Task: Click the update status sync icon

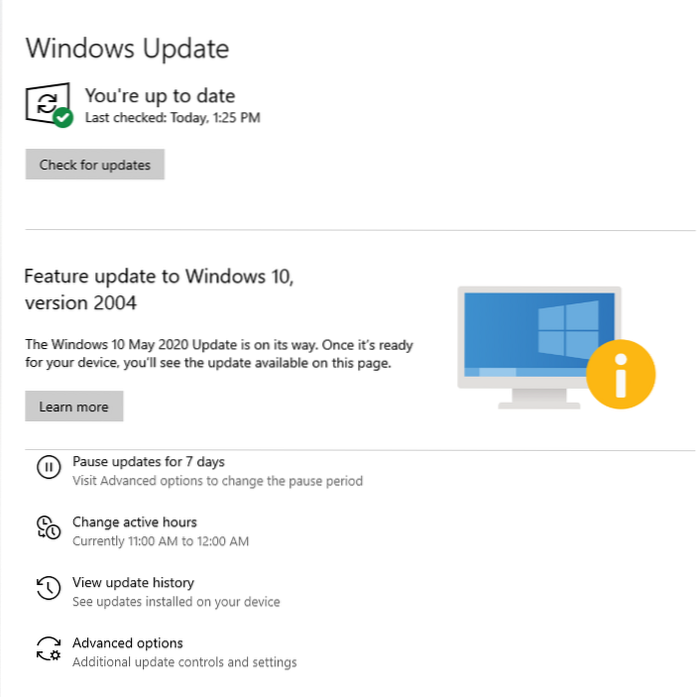Action: pos(48,103)
